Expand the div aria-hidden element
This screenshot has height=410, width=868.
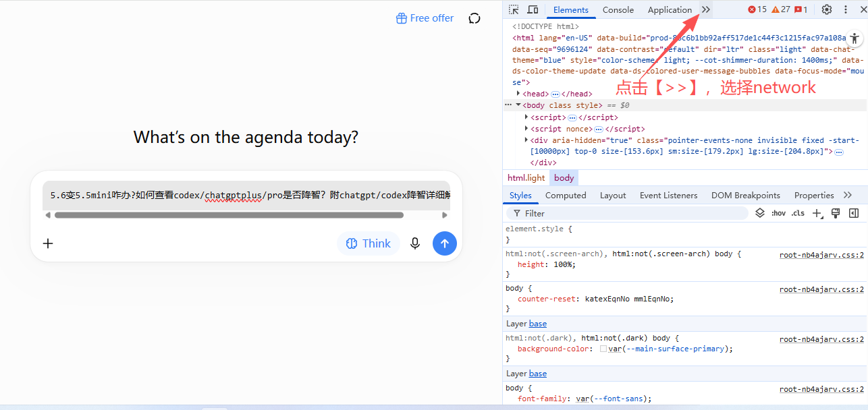[x=526, y=140]
